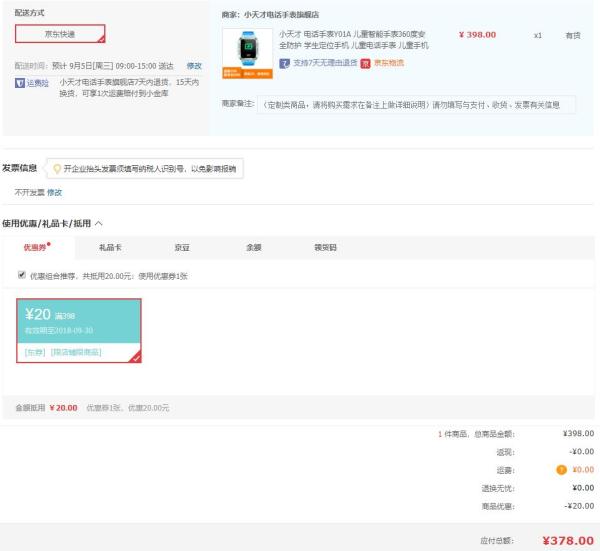This screenshot has height=551, width=600.
Task: Click the lightbulb tip icon in invoice notice
Action: click(x=57, y=169)
